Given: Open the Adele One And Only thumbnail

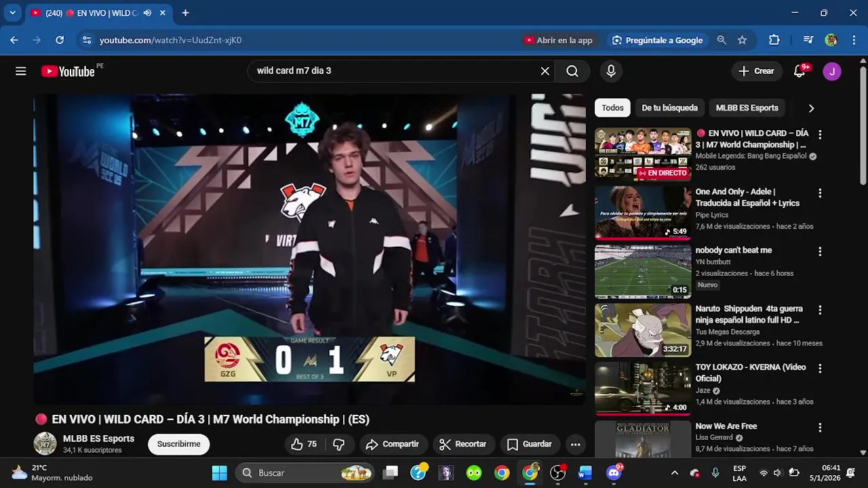Looking at the screenshot, I should (x=643, y=213).
